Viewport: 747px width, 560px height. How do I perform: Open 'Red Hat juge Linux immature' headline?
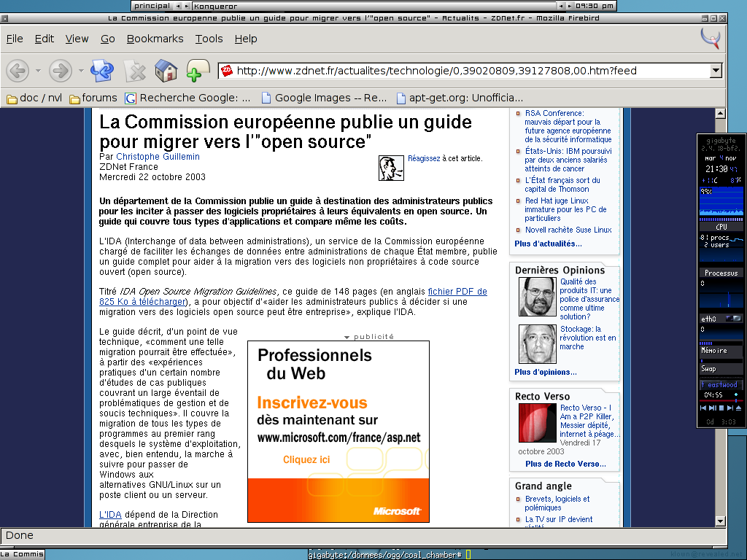pos(565,209)
